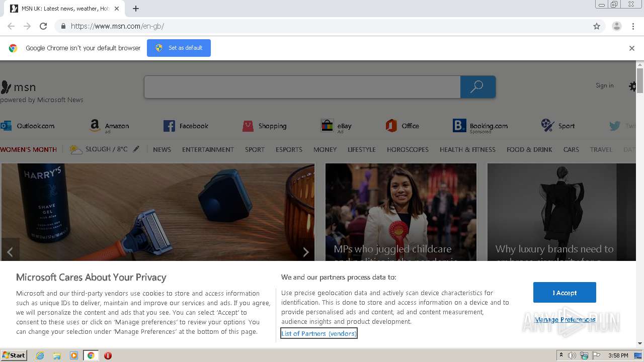Image resolution: width=644 pixels, height=362 pixels.
Task: Open media player from taskbar
Action: coord(74,355)
